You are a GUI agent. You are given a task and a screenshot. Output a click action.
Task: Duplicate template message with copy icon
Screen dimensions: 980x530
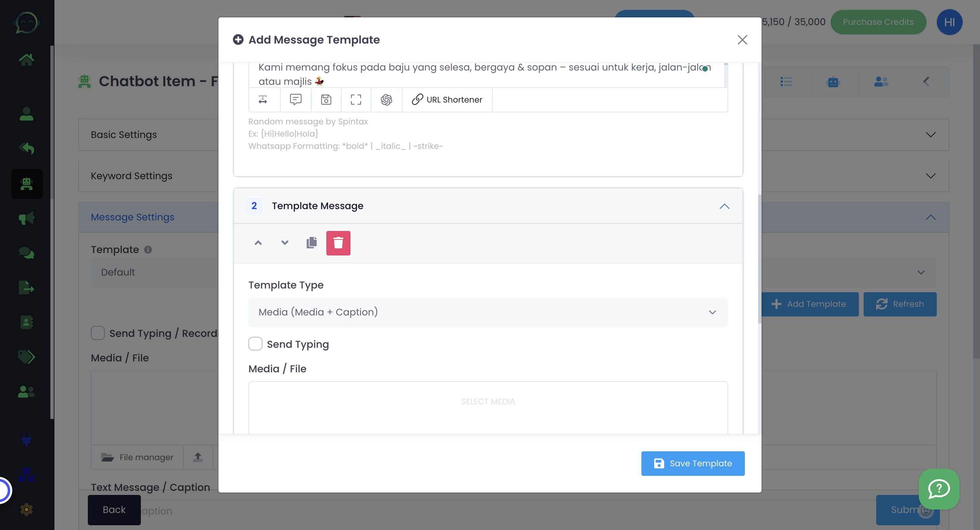[311, 243]
